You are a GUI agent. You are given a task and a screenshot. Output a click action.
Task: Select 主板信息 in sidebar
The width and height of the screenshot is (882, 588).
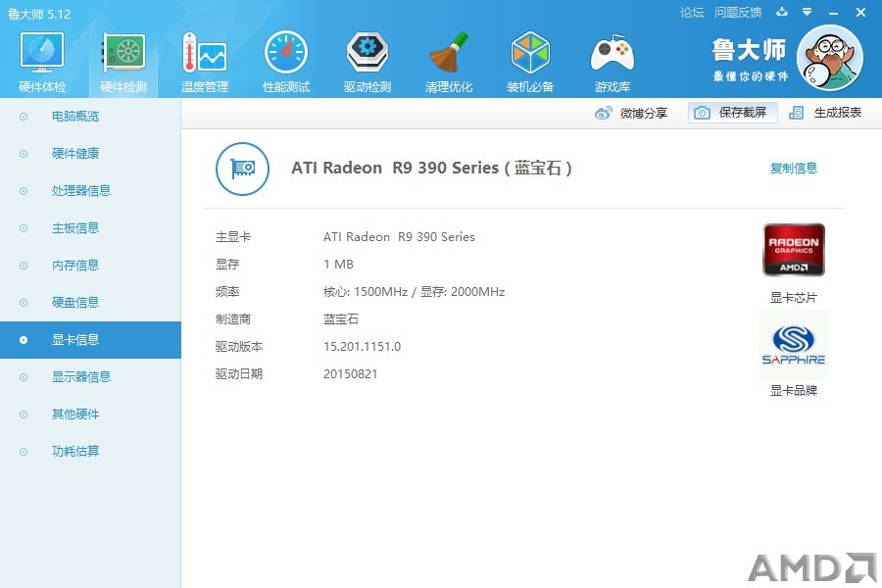(90, 228)
